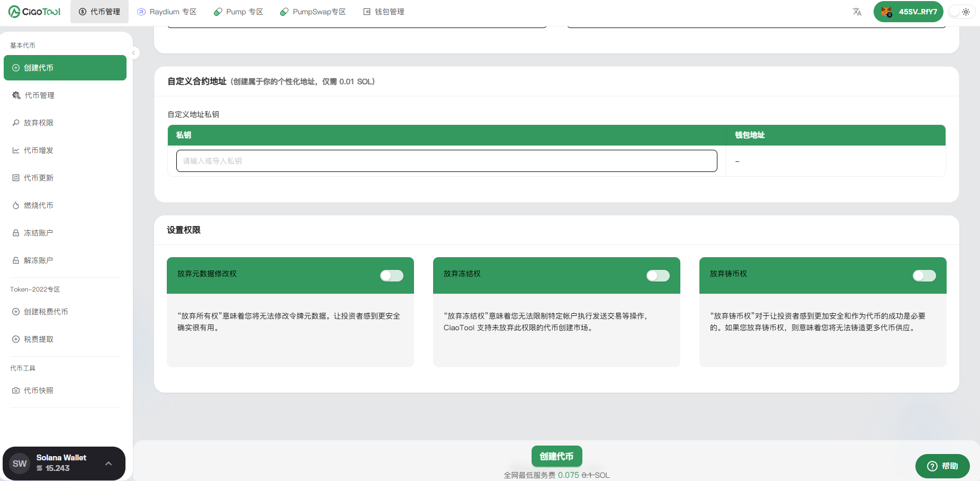Open the 代币管理 top navigation tab
980x481 pixels.
point(100,12)
